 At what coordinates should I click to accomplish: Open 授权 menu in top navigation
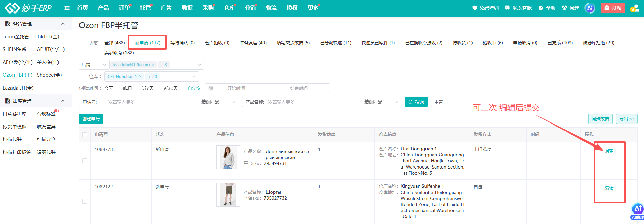(292, 8)
